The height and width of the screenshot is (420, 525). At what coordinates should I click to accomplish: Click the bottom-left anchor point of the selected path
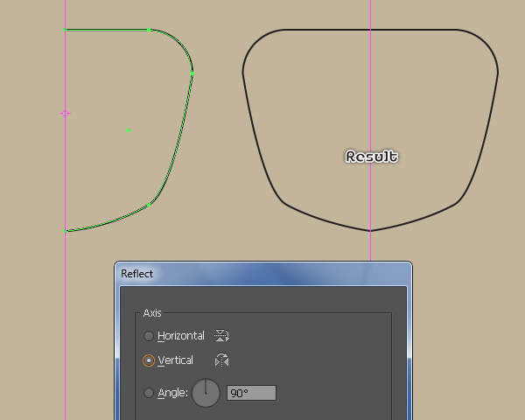pos(64,231)
